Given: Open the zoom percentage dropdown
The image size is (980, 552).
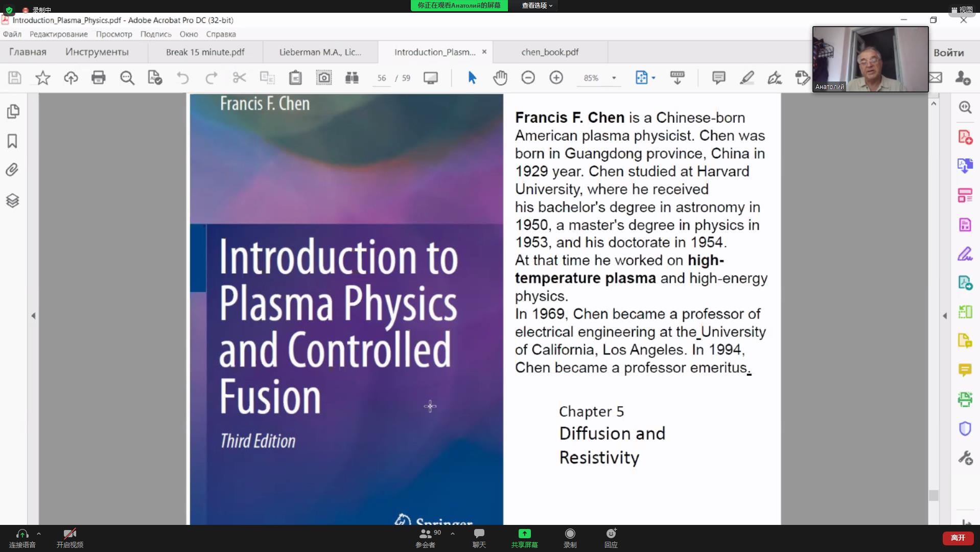Looking at the screenshot, I should tap(614, 78).
